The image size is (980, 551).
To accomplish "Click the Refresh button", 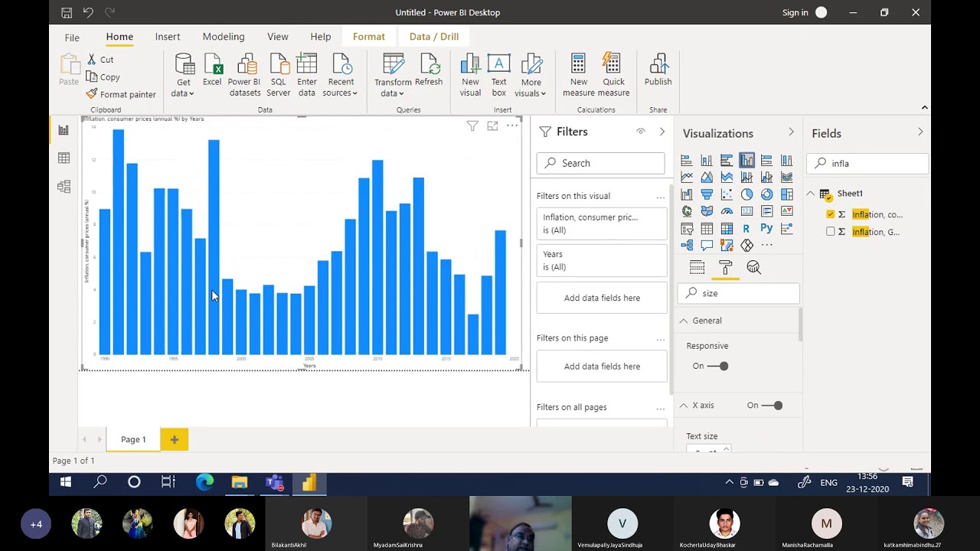I will (429, 70).
